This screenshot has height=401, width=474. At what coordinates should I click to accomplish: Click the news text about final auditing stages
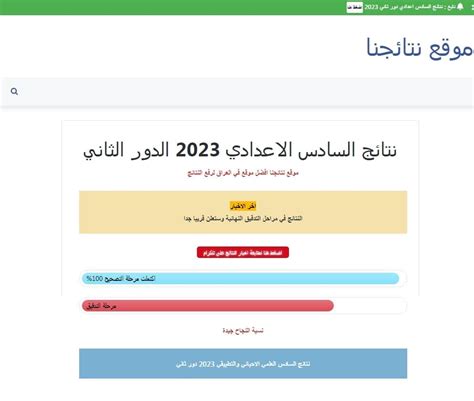(x=243, y=218)
